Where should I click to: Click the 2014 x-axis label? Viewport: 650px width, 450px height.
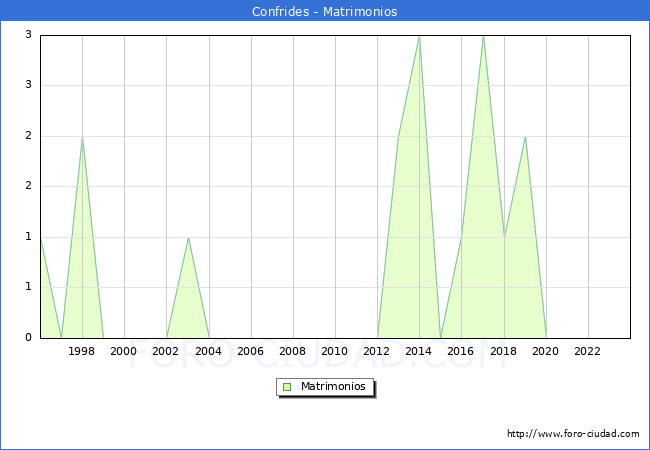pos(419,351)
